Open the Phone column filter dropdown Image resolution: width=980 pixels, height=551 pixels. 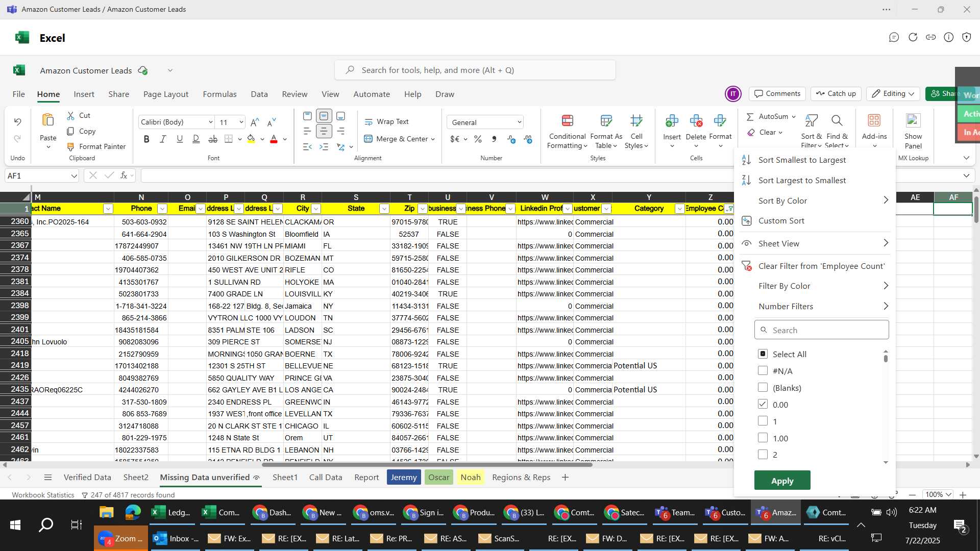[162, 209]
